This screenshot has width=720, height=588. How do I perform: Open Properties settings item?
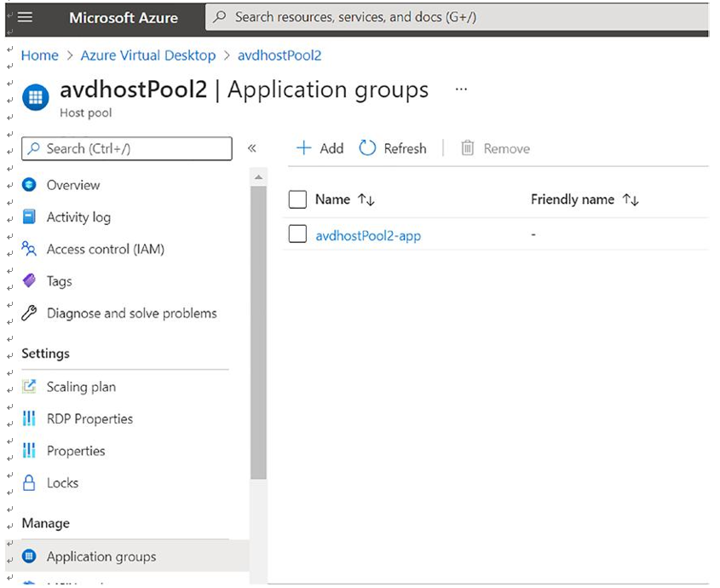(x=76, y=451)
